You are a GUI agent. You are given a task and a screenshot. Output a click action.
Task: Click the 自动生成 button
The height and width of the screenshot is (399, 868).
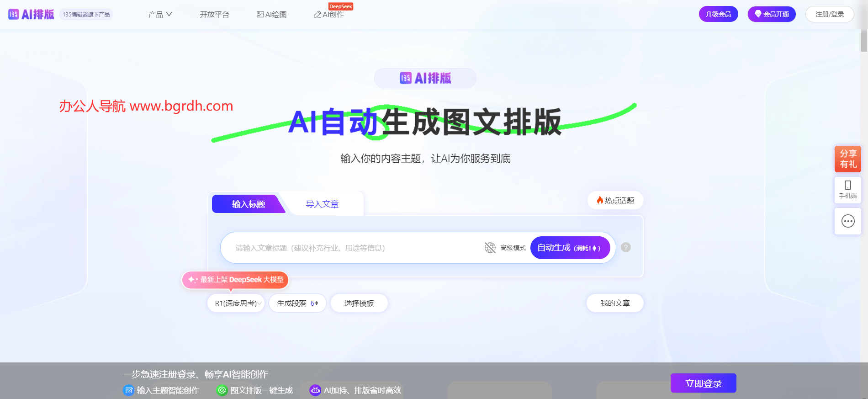570,248
